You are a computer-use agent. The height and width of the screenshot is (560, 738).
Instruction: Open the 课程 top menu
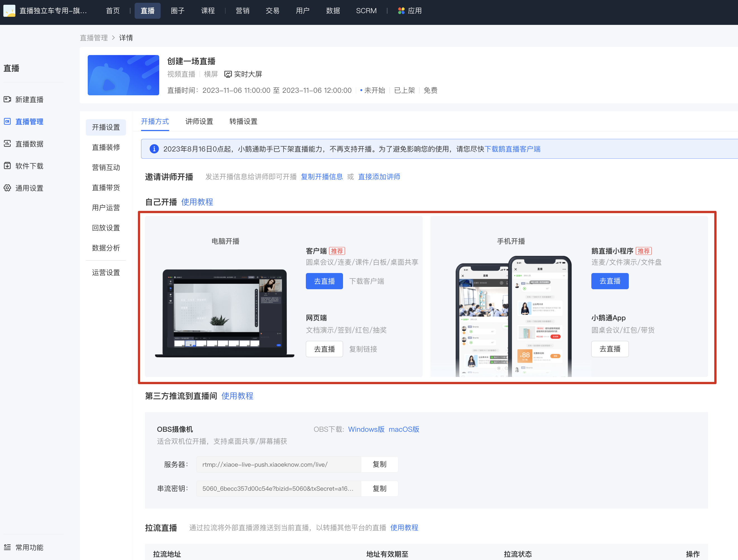pos(208,11)
